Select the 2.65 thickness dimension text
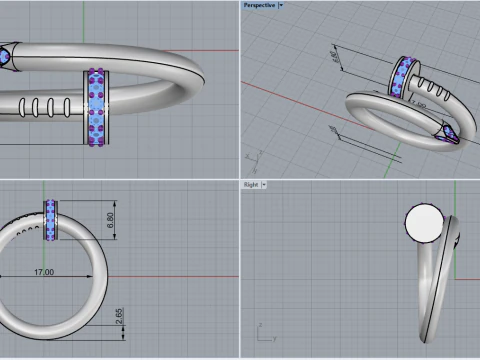Image resolution: width=480 pixels, height=360 pixels. pos(119,316)
